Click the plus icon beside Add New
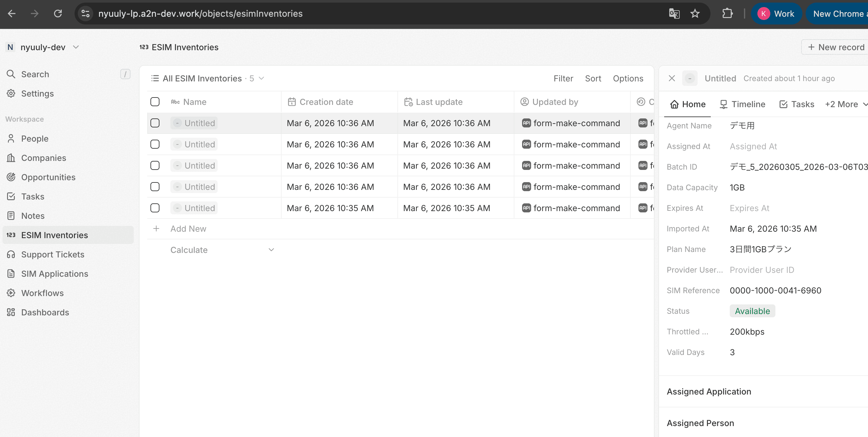The image size is (868, 437). (156, 228)
